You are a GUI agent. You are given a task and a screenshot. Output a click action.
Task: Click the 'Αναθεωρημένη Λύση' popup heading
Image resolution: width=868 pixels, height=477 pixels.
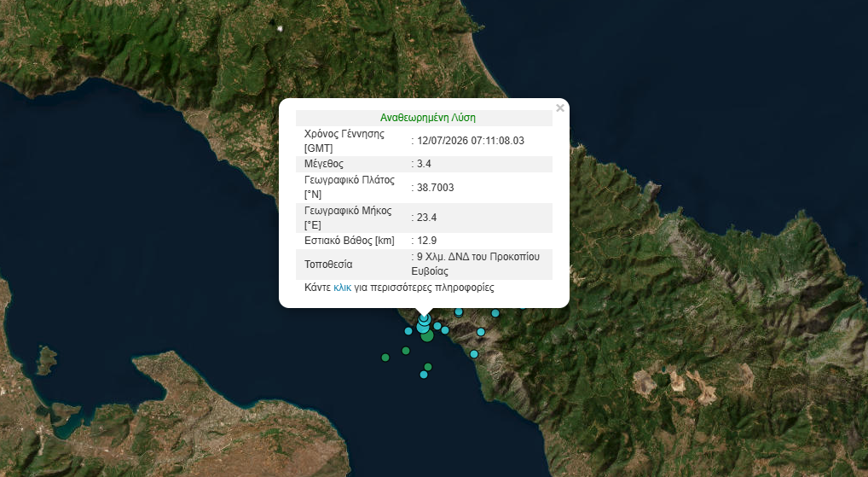[x=427, y=118]
